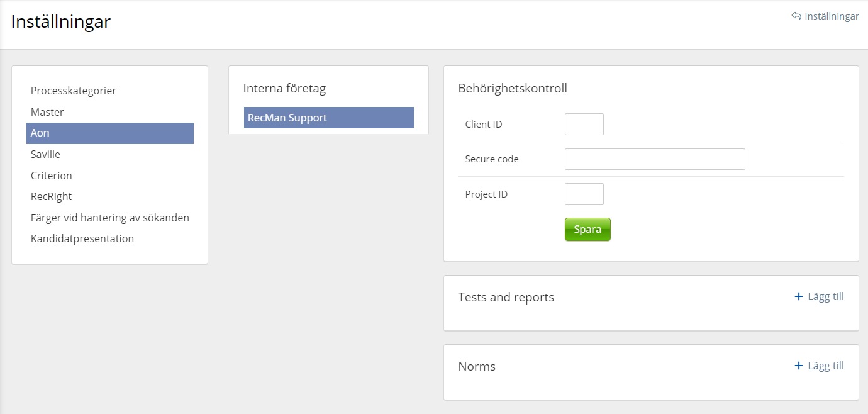The width and height of the screenshot is (868, 414).
Task: Click Lägg till text for Tests and reports
Action: tap(825, 296)
